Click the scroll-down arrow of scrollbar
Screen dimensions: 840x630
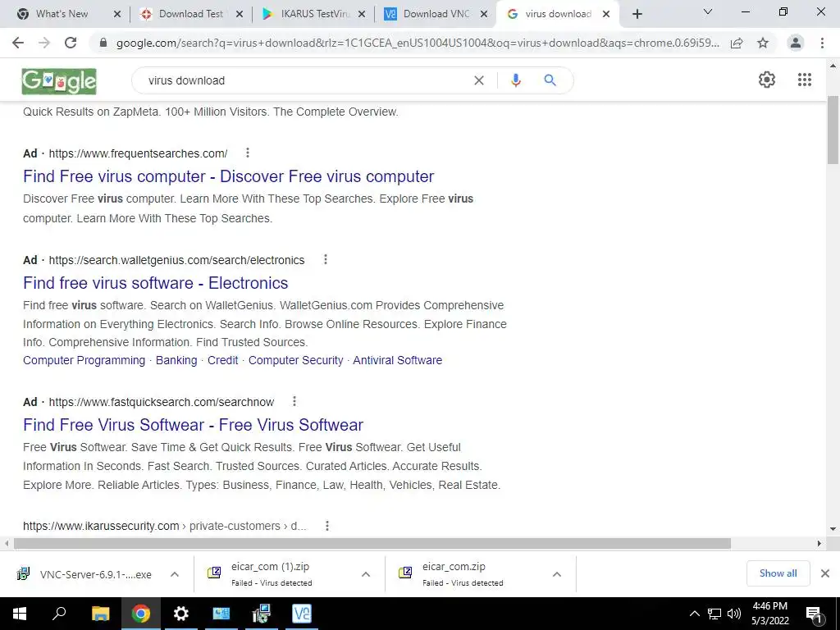coord(833,529)
